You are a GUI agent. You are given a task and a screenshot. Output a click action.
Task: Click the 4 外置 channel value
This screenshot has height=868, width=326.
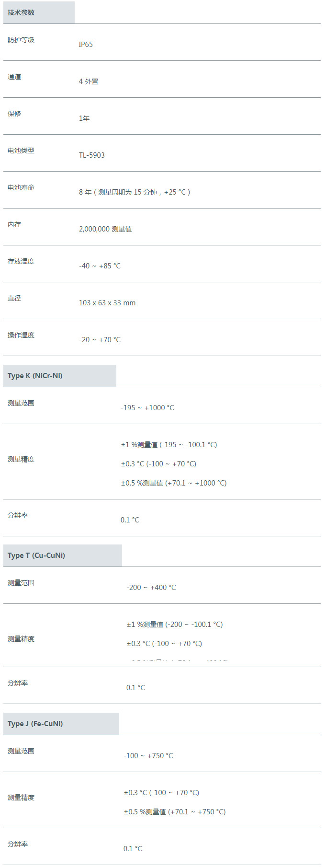coord(89,81)
